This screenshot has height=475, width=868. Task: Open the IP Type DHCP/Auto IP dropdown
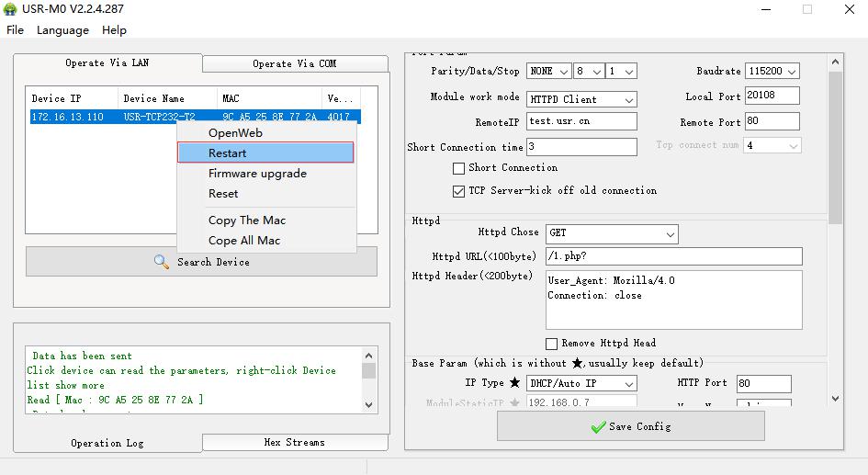581,383
